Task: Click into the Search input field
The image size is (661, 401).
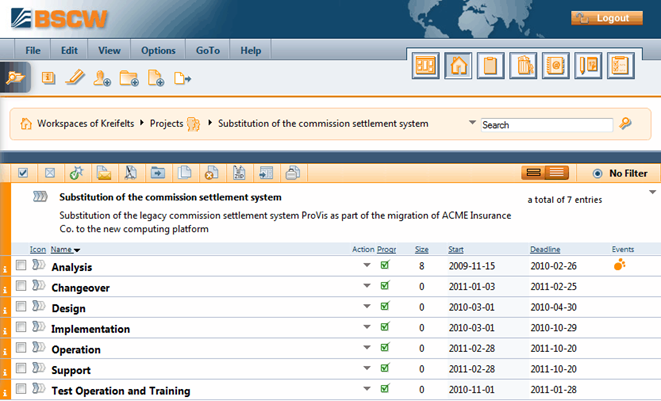Action: coord(547,125)
